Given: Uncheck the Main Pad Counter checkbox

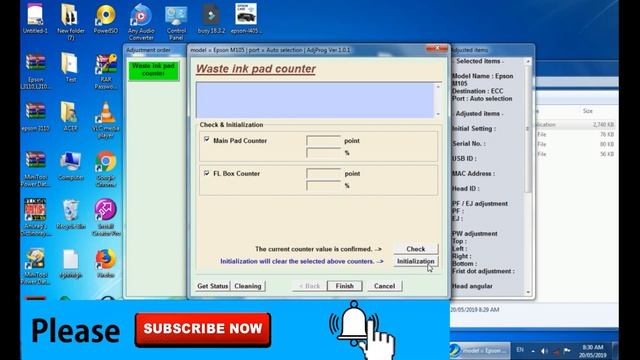Looking at the screenshot, I should [207, 140].
